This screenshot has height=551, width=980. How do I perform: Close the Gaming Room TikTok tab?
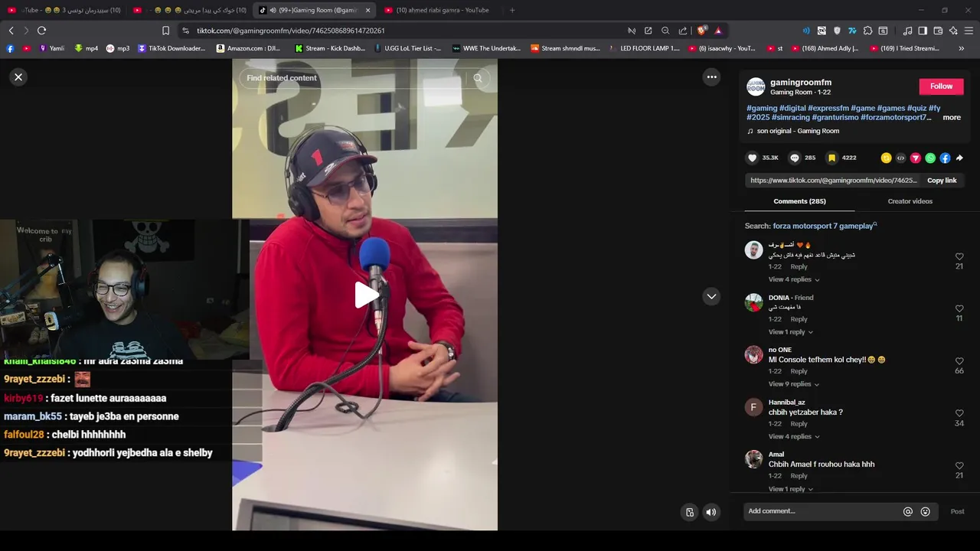point(367,10)
